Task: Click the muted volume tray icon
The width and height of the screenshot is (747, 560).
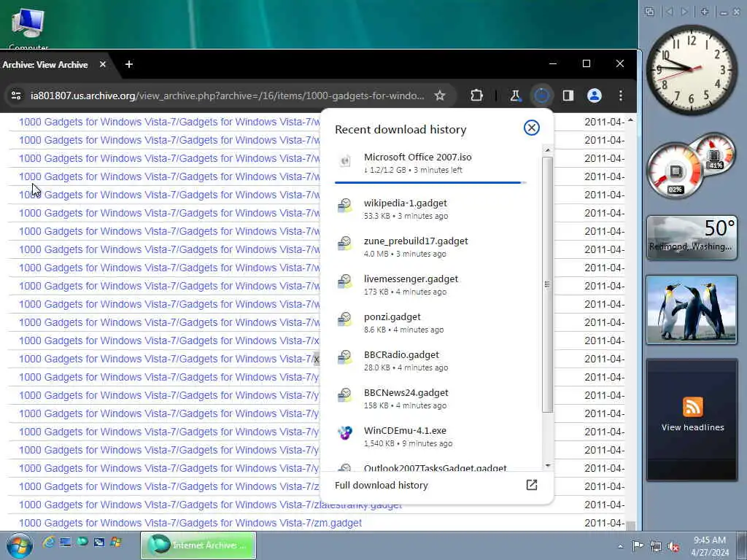Action: [x=673, y=547]
